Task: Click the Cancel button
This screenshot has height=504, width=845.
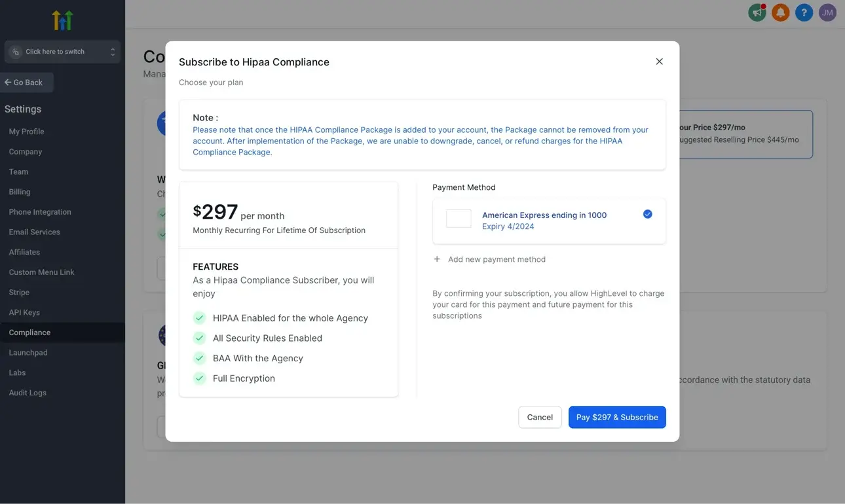Action: tap(540, 417)
